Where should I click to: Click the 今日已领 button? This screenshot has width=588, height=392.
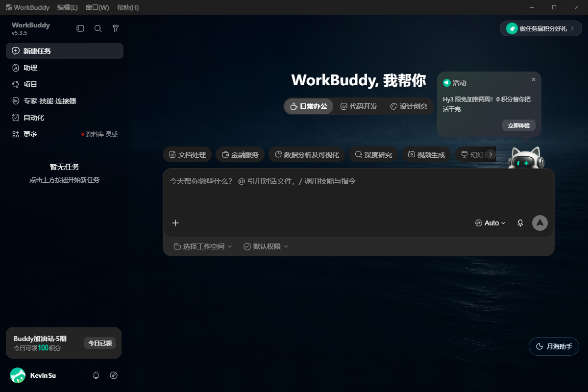pyautogui.click(x=100, y=343)
